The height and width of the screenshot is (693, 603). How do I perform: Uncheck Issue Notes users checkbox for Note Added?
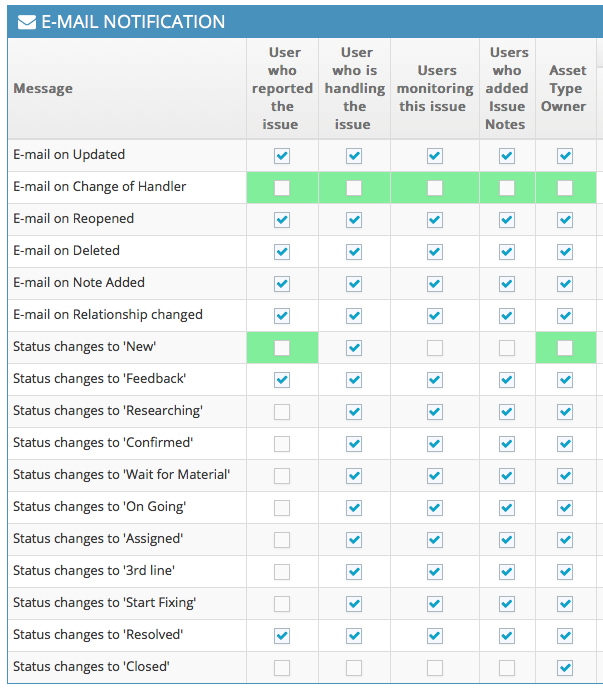[507, 284]
